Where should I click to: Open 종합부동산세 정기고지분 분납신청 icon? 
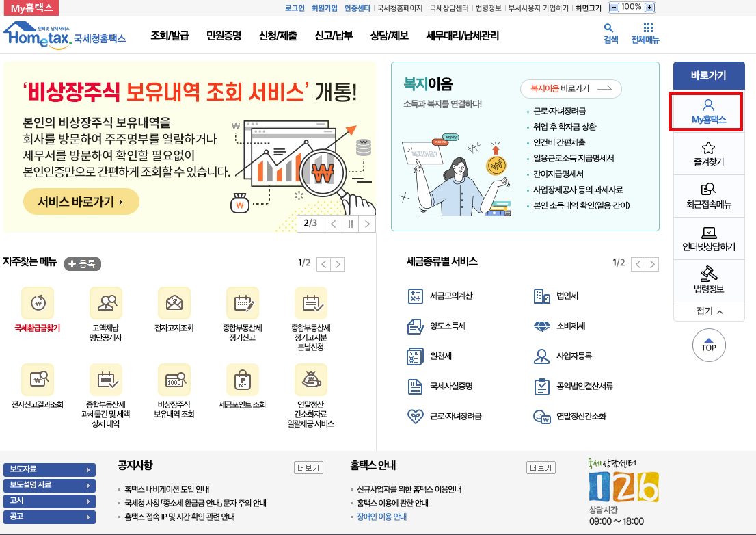[311, 303]
